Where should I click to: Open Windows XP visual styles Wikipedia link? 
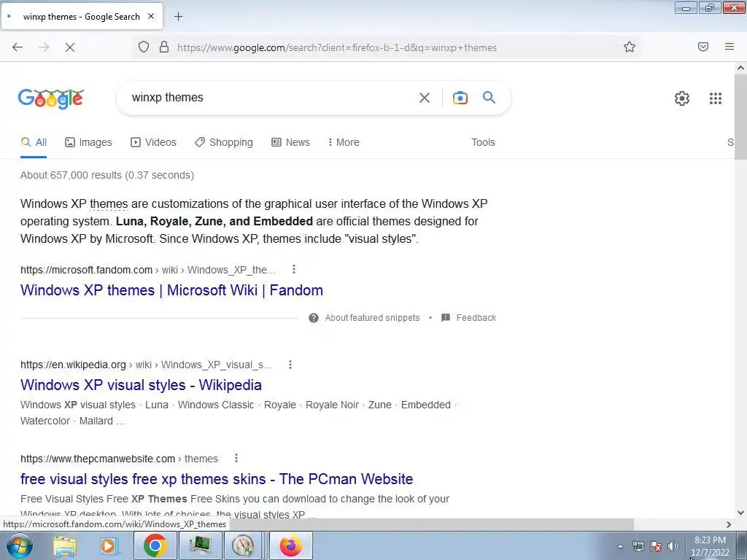(x=141, y=385)
